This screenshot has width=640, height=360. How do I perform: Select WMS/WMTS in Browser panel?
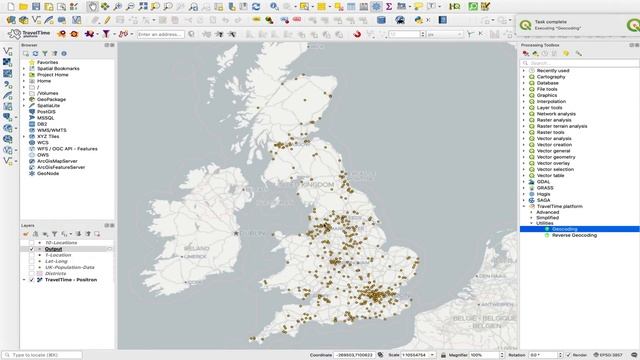click(51, 130)
